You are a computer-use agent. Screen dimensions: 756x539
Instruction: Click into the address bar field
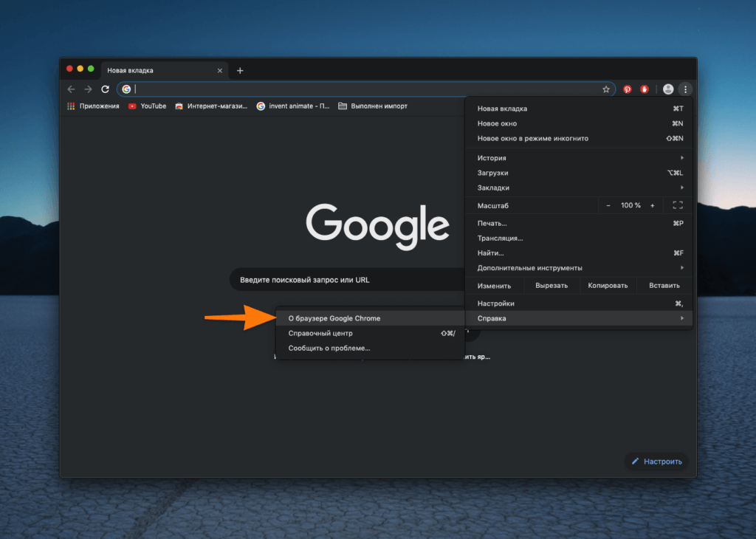[366, 89]
